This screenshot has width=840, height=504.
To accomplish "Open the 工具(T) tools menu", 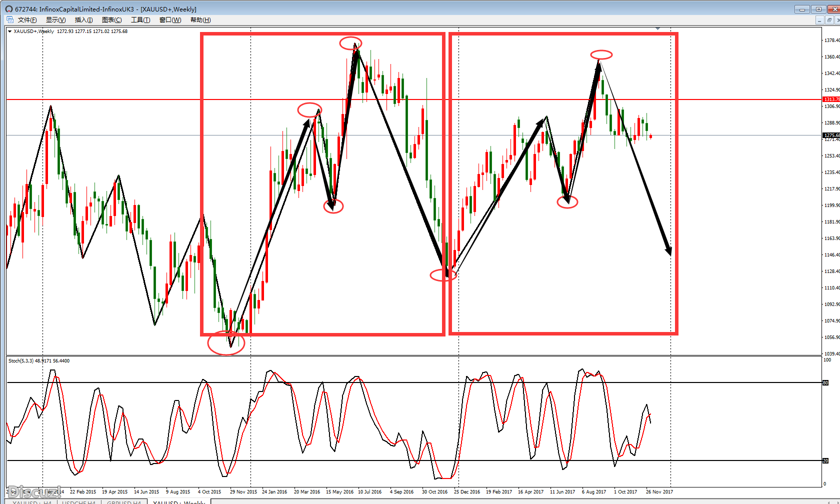I will (140, 20).
